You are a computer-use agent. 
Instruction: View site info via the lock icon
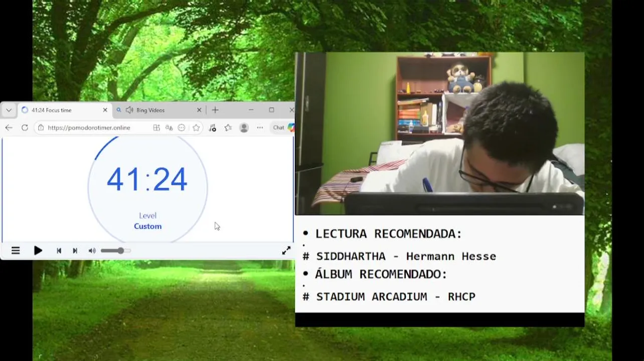(x=41, y=128)
